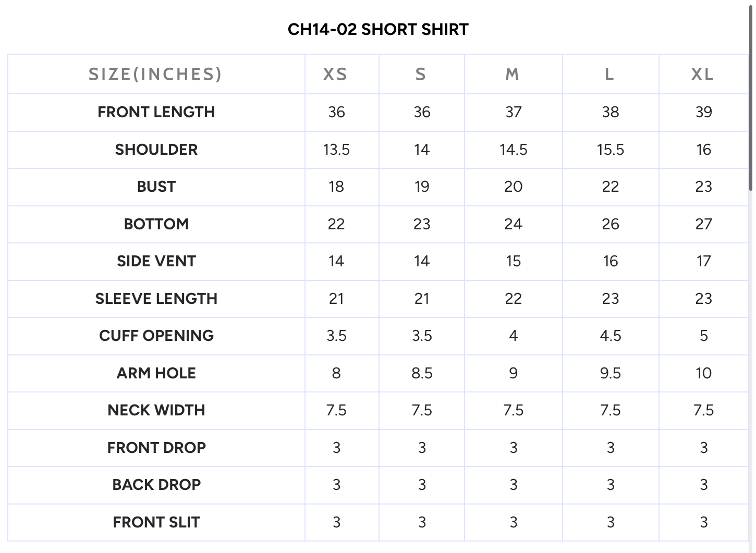
Task: Click the SIDE VENT row label
Action: 156,261
